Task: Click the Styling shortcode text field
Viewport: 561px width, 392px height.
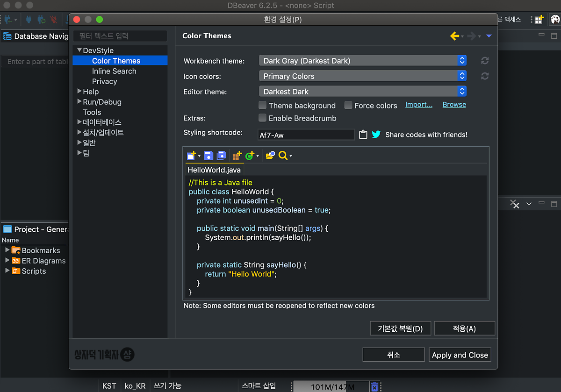Action: point(306,135)
